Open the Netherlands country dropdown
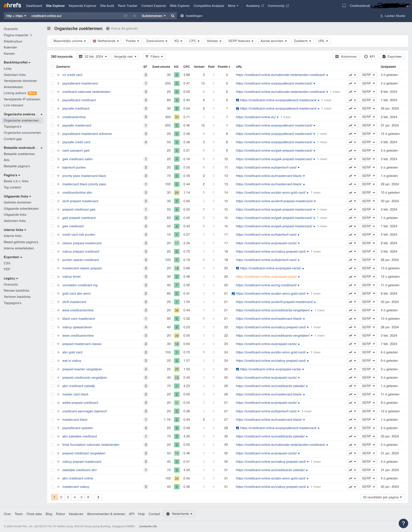The image size is (412, 532). [106, 41]
